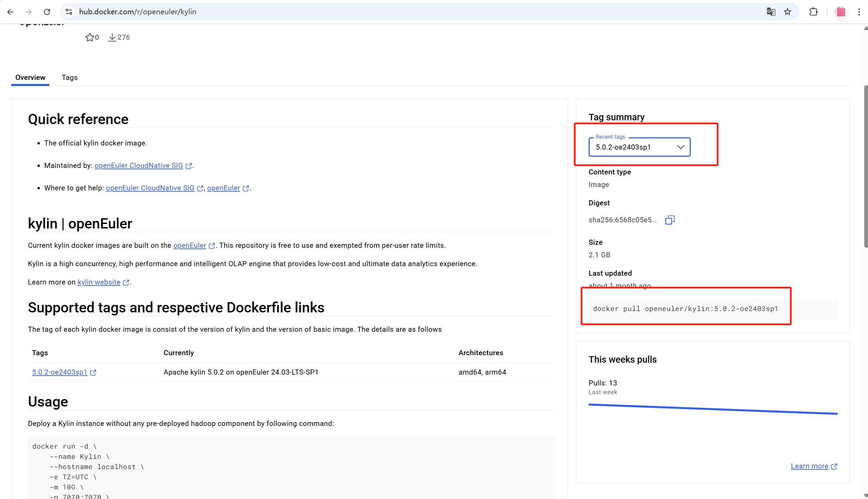Open the browser profile avatar menu
The image size is (868, 499).
tap(840, 12)
